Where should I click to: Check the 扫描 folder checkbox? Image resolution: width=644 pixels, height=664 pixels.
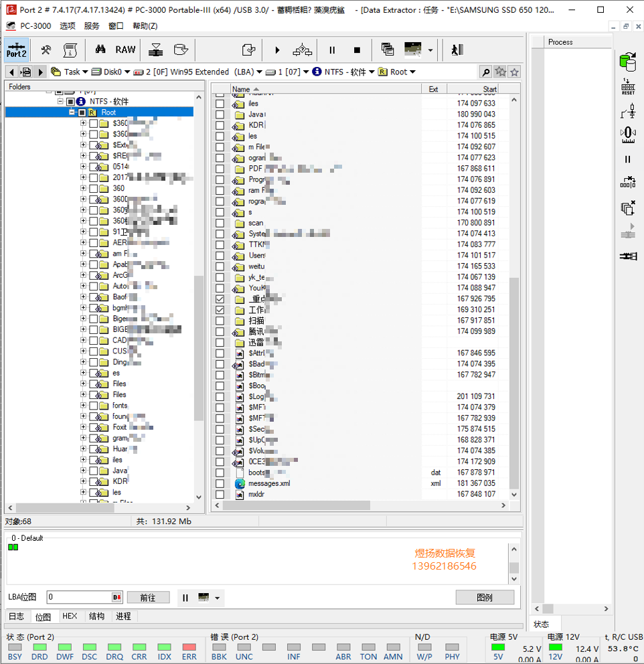pos(220,321)
